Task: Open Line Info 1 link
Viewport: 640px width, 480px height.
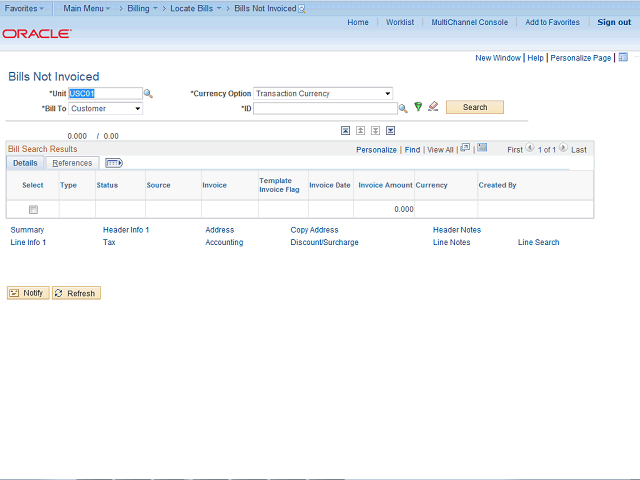Action: click(28, 242)
